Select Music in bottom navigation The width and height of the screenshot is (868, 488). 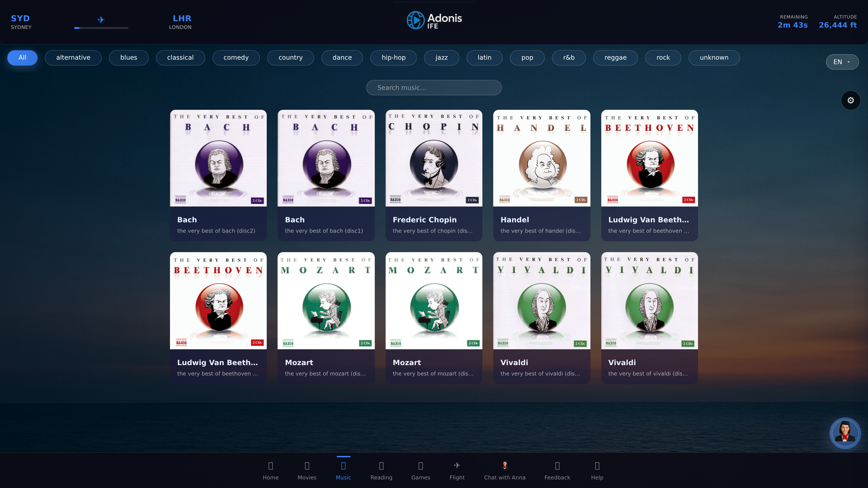[343, 470]
